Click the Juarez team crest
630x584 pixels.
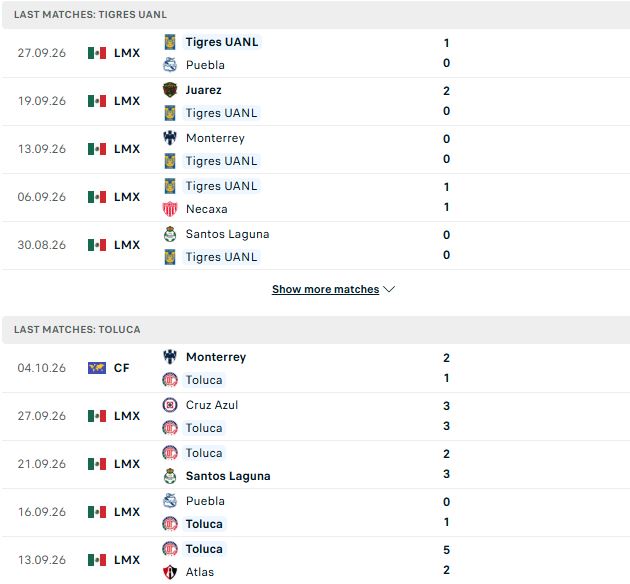point(170,90)
